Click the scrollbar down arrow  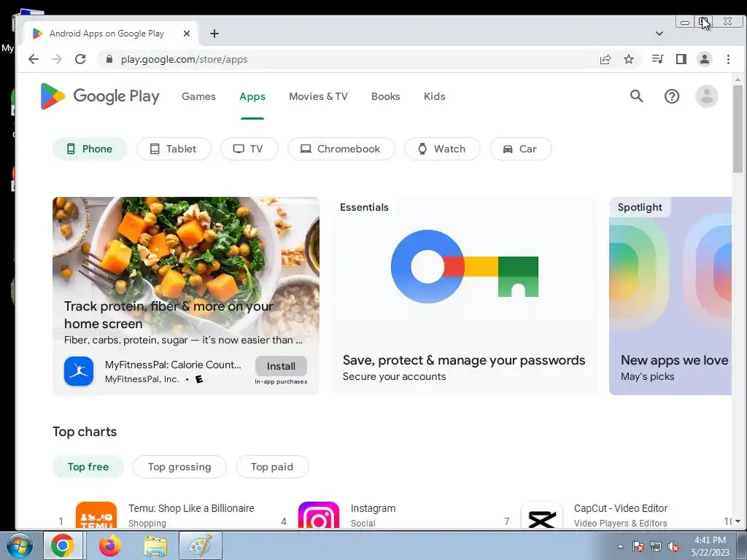[738, 521]
